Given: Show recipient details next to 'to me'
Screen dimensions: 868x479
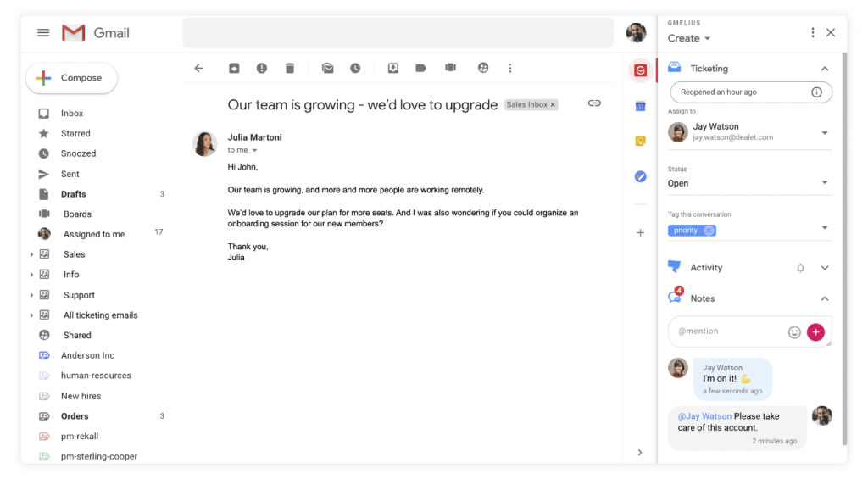Looking at the screenshot, I should point(254,151).
